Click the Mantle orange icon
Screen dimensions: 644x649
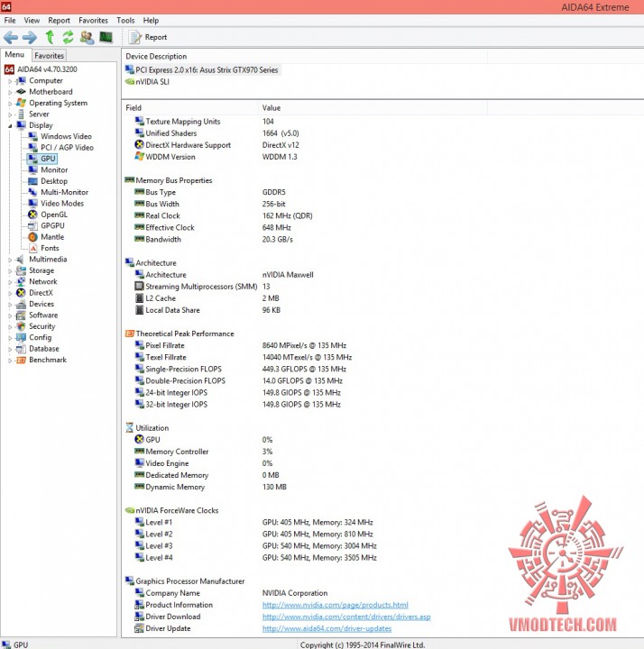(x=32, y=237)
